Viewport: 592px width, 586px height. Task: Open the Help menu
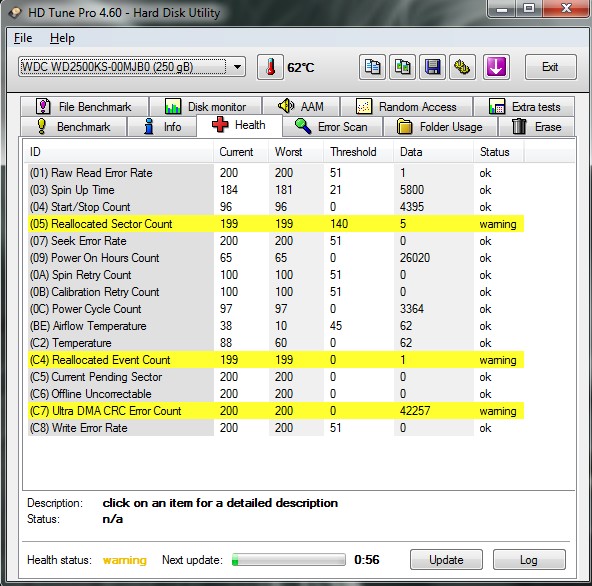62,38
